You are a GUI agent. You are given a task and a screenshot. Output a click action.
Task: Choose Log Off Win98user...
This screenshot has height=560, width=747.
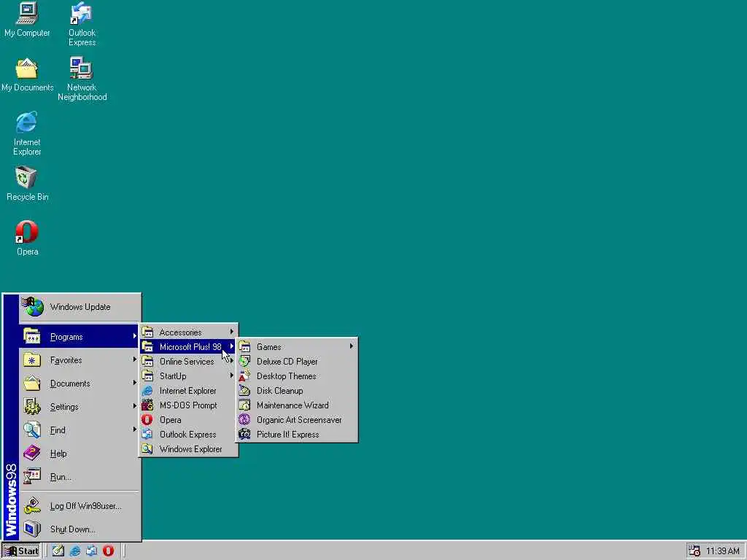point(80,506)
